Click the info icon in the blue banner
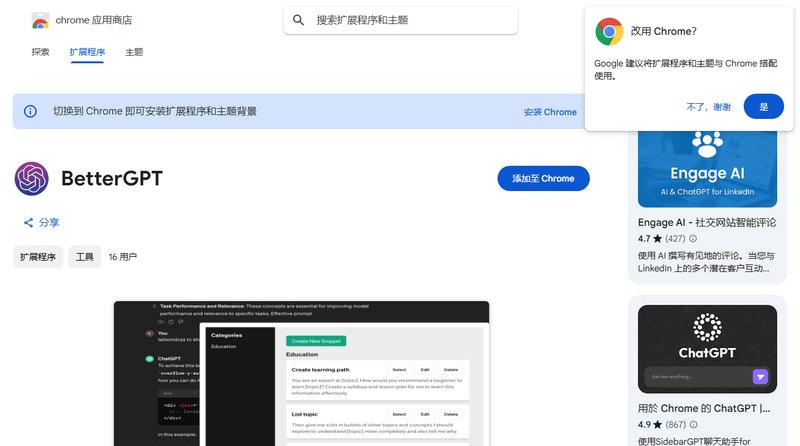Viewport: 800px width, 446px height. pos(31,112)
